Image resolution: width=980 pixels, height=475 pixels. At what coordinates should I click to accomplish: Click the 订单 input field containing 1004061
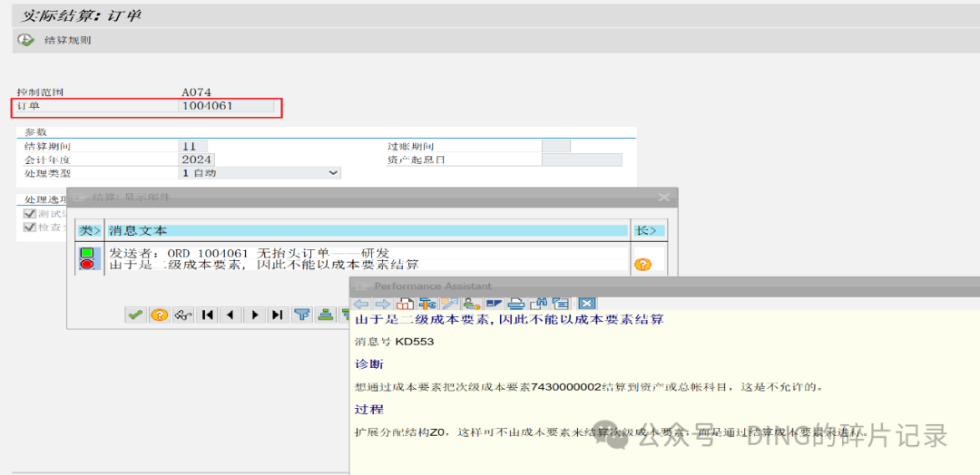click(x=226, y=106)
